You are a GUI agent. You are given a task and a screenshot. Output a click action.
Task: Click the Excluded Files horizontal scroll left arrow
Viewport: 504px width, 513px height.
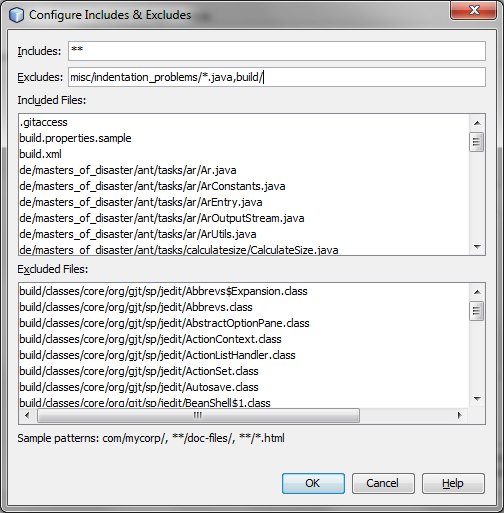coord(27,415)
